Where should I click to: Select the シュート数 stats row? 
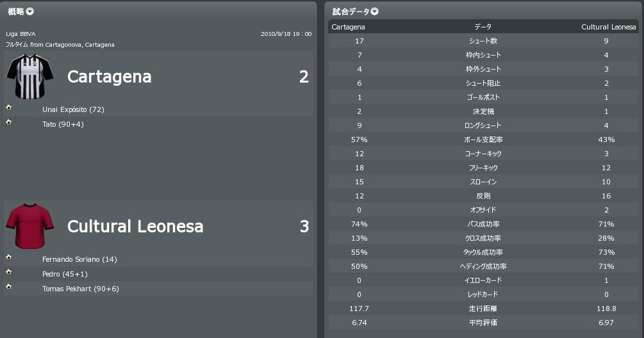[x=483, y=41]
